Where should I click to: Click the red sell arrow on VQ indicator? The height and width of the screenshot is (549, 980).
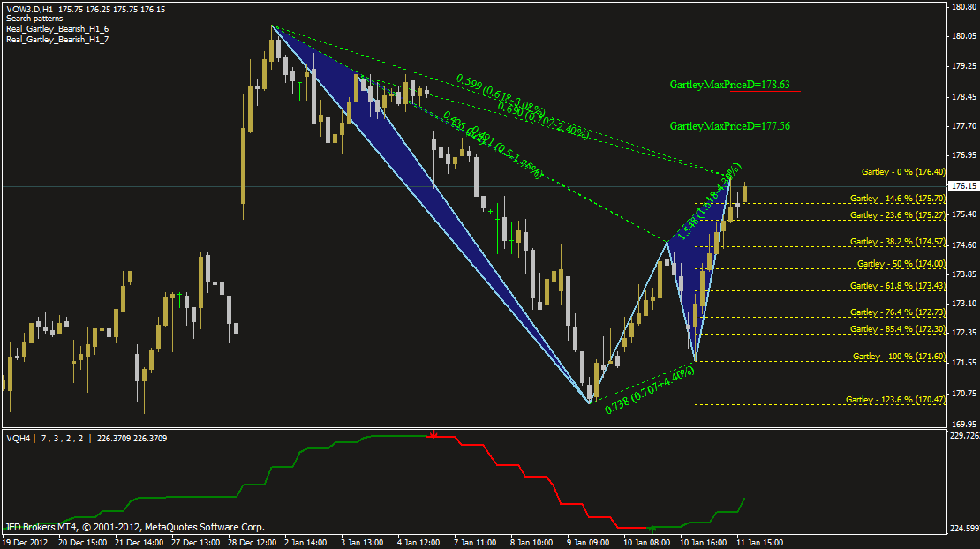coord(433,434)
